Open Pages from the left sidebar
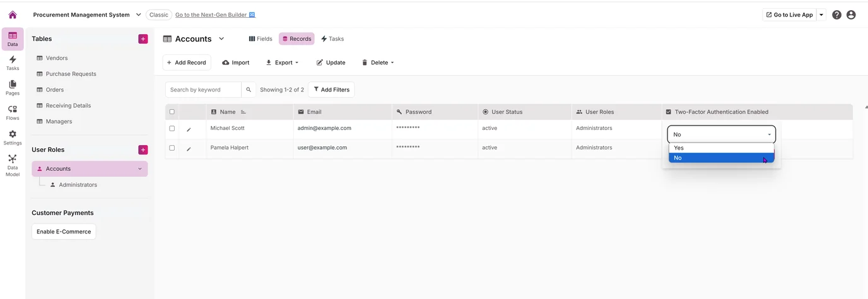868x299 pixels. pos(13,88)
